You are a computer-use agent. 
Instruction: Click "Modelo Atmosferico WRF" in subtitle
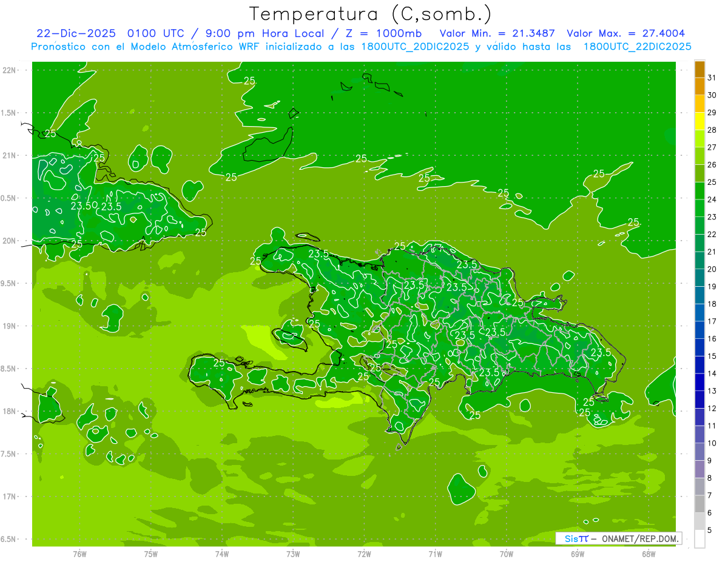point(195,47)
